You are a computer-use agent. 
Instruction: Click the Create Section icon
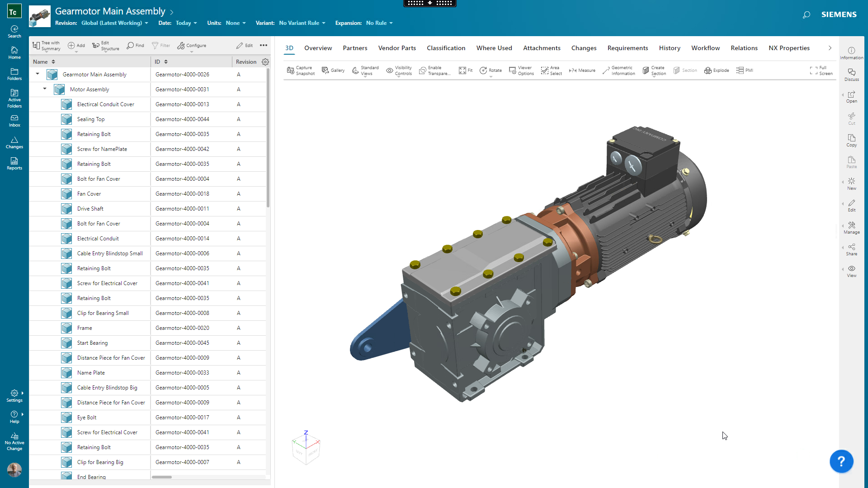coord(646,70)
